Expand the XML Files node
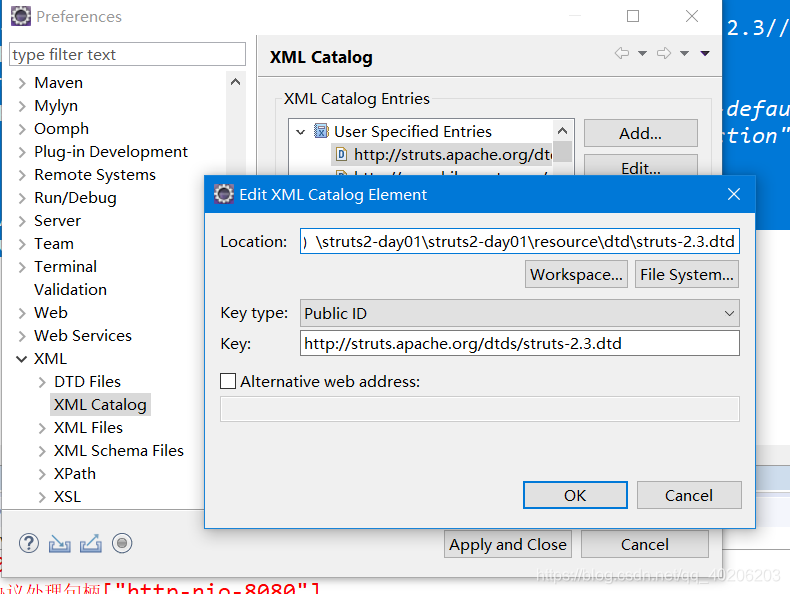 42,428
